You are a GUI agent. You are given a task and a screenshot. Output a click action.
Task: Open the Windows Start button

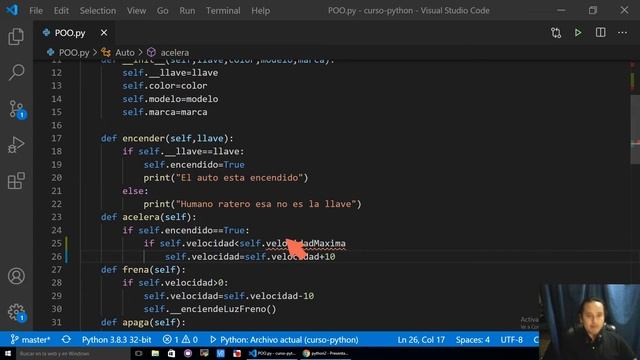[7, 353]
